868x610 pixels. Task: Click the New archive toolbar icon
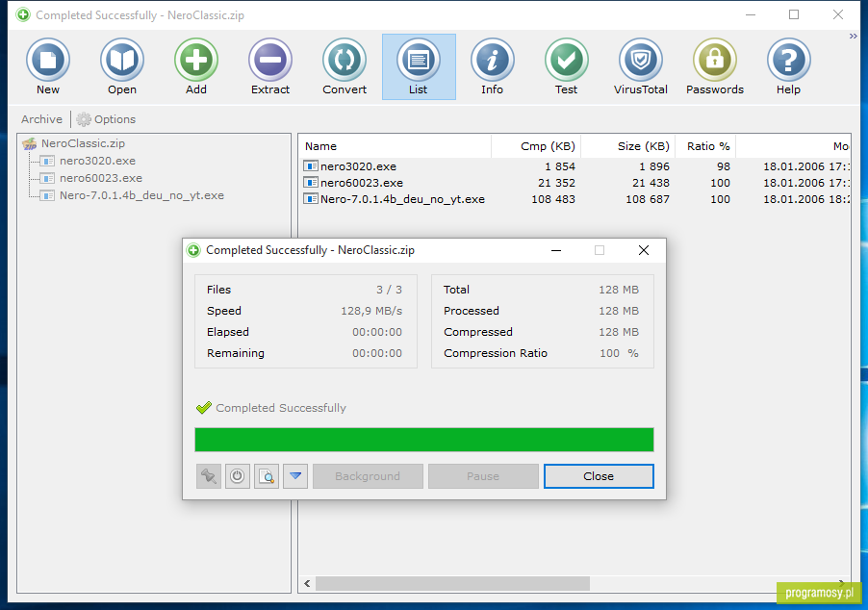click(x=48, y=60)
